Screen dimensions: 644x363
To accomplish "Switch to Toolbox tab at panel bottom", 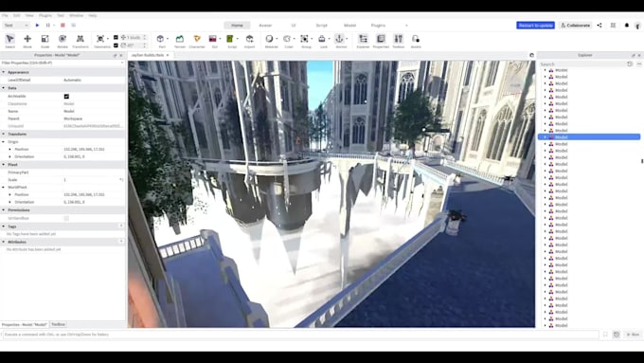I will [58, 324].
